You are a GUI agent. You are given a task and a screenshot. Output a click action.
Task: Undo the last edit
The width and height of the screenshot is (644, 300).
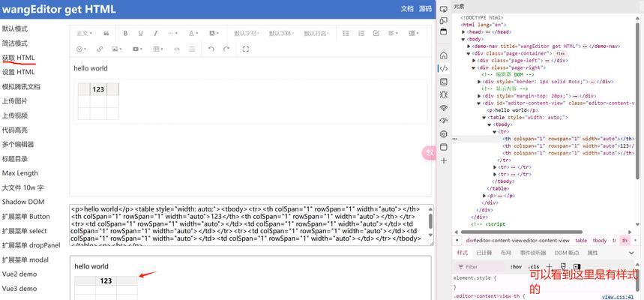coord(211,49)
